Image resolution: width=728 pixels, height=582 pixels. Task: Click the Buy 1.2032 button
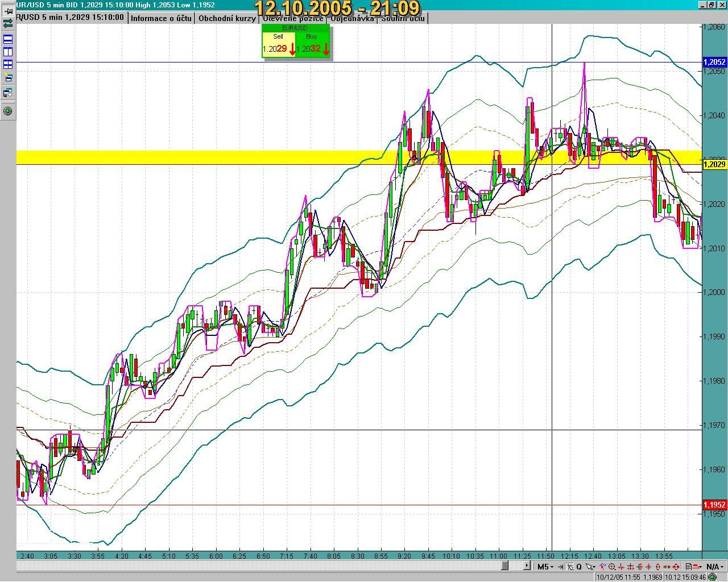[x=313, y=44]
